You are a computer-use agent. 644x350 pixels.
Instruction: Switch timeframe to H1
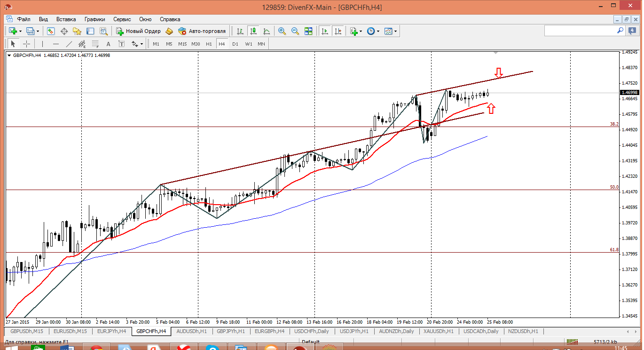[x=209, y=44]
